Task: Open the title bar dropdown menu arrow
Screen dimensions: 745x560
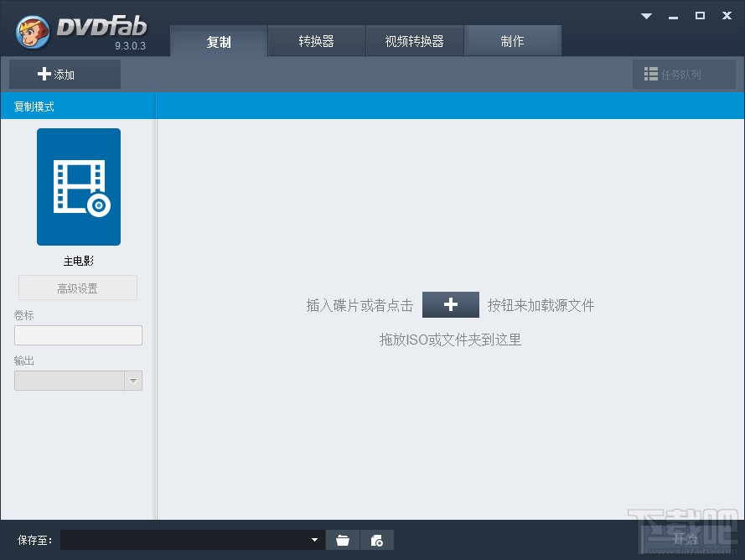Action: pyautogui.click(x=646, y=16)
